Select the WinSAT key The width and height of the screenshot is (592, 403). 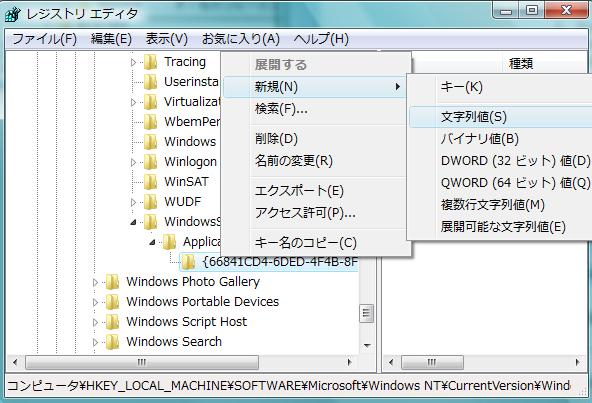186,182
